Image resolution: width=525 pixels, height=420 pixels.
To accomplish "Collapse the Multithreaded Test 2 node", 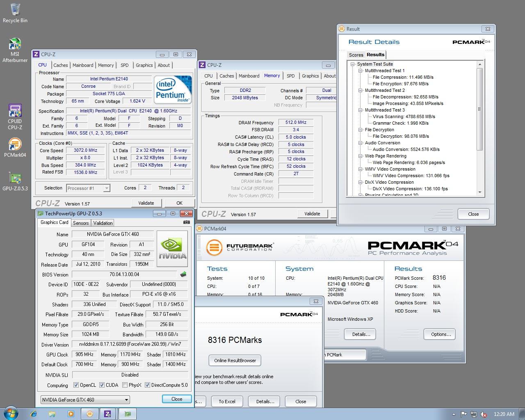I will [x=360, y=90].
